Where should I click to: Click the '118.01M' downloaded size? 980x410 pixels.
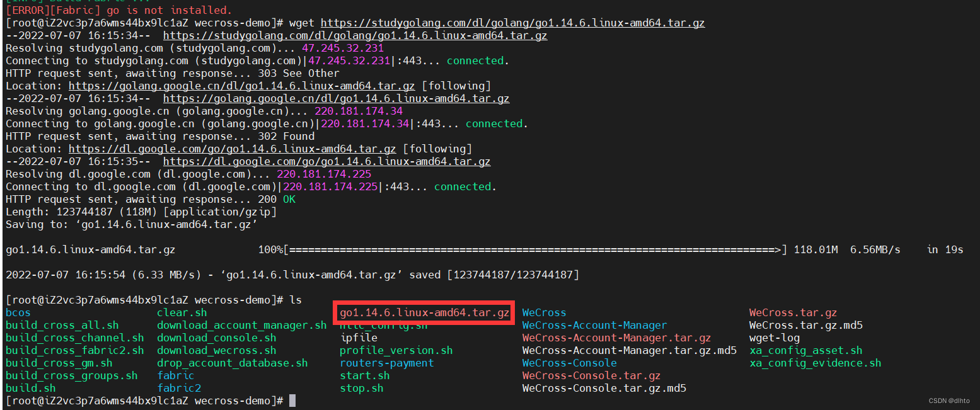(x=816, y=250)
